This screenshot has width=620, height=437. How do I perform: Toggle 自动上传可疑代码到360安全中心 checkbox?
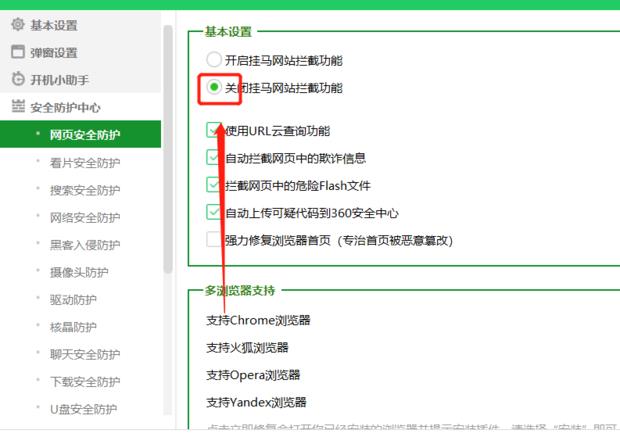[x=214, y=212]
